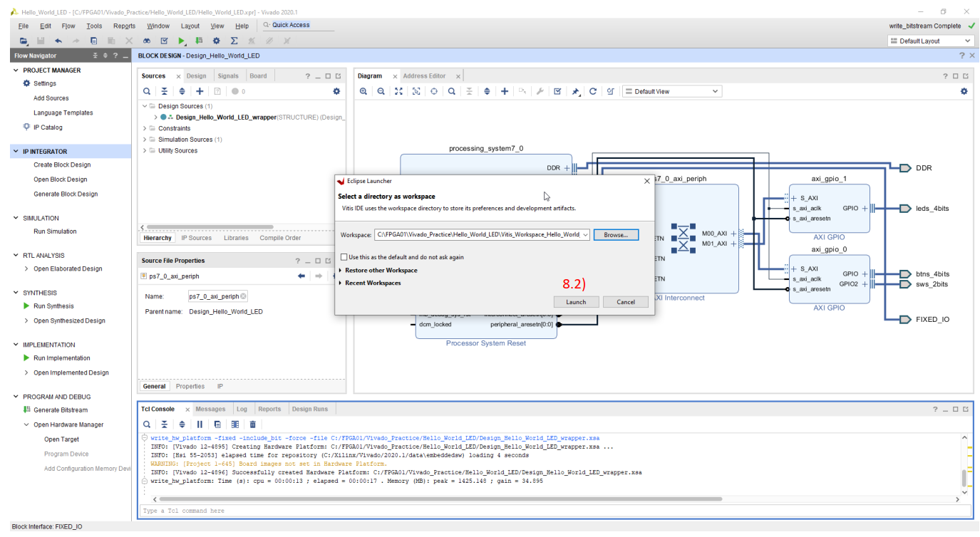The height and width of the screenshot is (537, 980).
Task: Collapse all in the Sources panel toolbar
Action: click(165, 91)
